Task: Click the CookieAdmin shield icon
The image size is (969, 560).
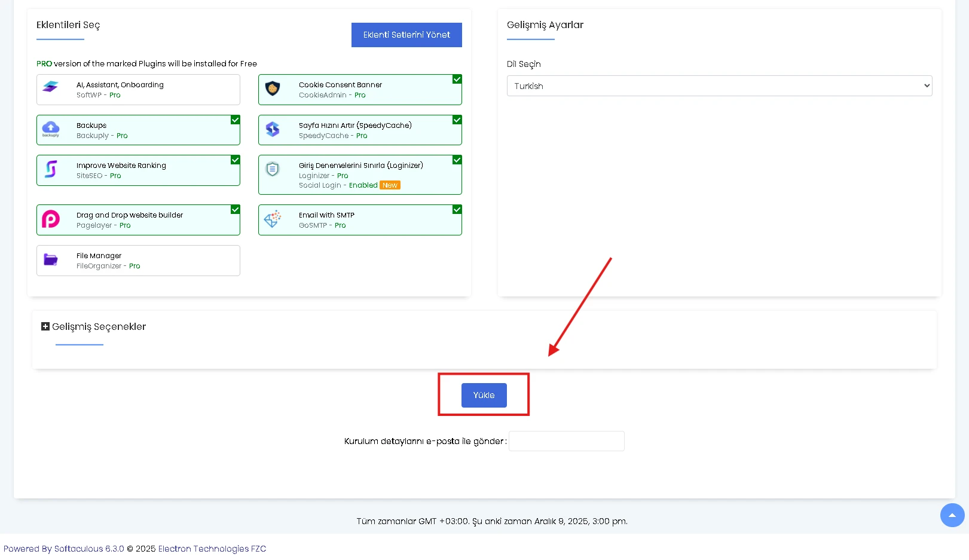Action: click(x=273, y=88)
